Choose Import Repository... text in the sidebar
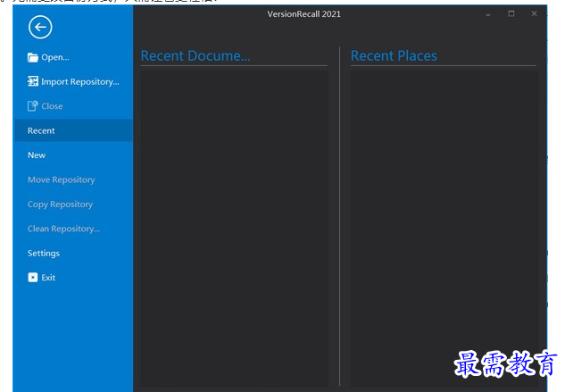Screen dimensions: 565x392 tap(80, 82)
